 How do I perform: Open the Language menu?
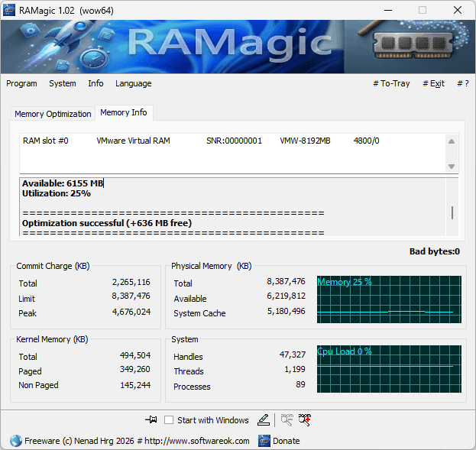(133, 83)
